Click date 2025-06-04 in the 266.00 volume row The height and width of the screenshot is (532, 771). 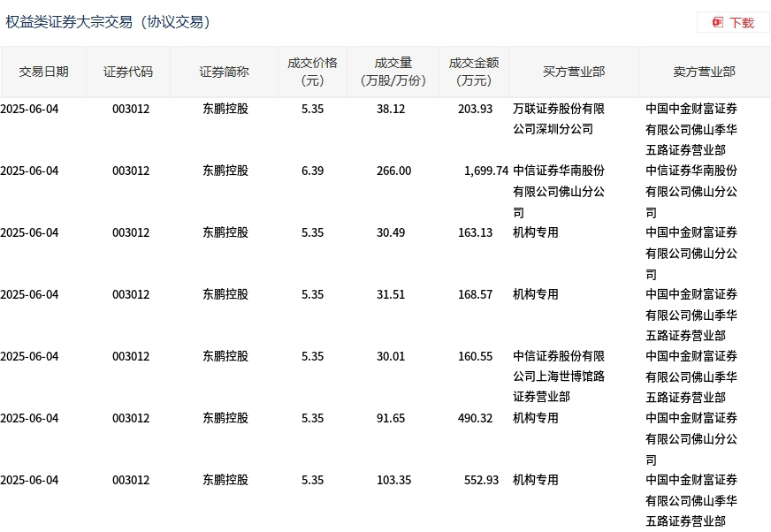29,171
